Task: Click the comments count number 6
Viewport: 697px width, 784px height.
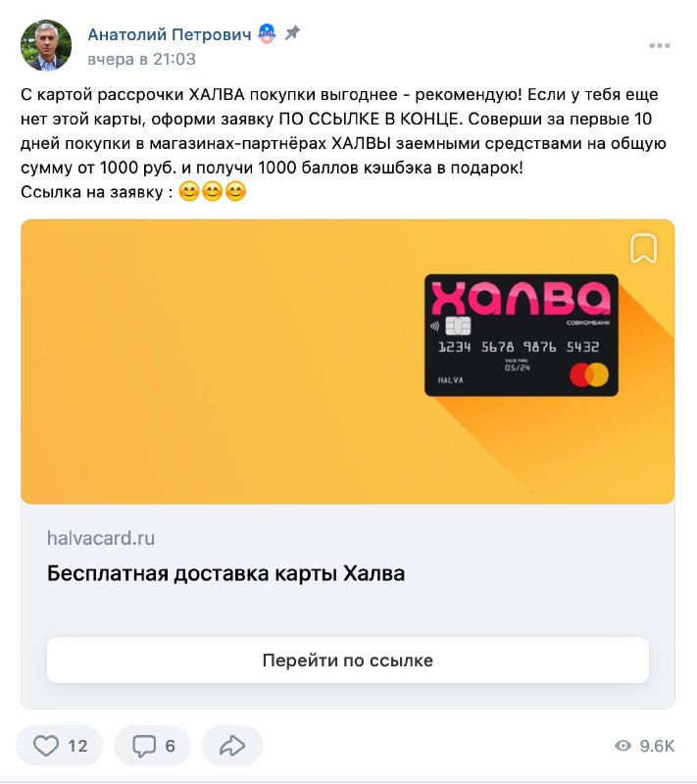Action: tap(170, 746)
